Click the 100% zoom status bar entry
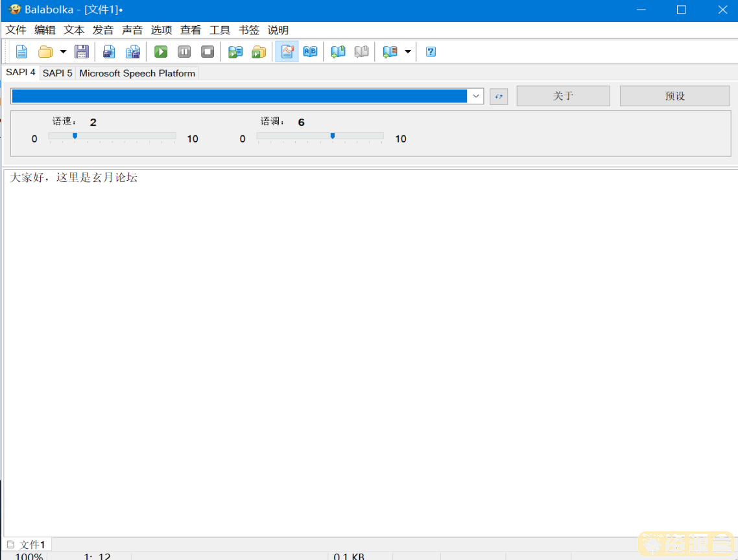The width and height of the screenshot is (738, 560). tap(29, 556)
